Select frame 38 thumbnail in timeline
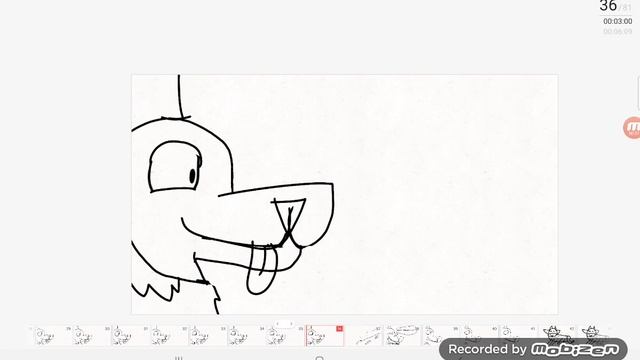 point(402,336)
